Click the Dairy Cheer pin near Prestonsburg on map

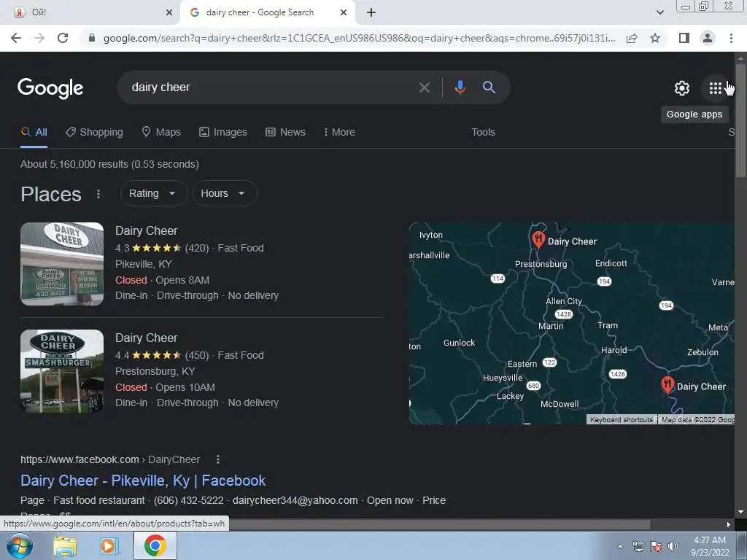click(538, 239)
